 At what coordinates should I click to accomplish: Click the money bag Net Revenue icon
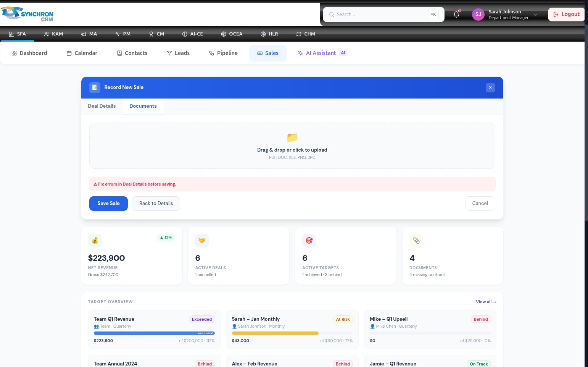click(x=95, y=241)
